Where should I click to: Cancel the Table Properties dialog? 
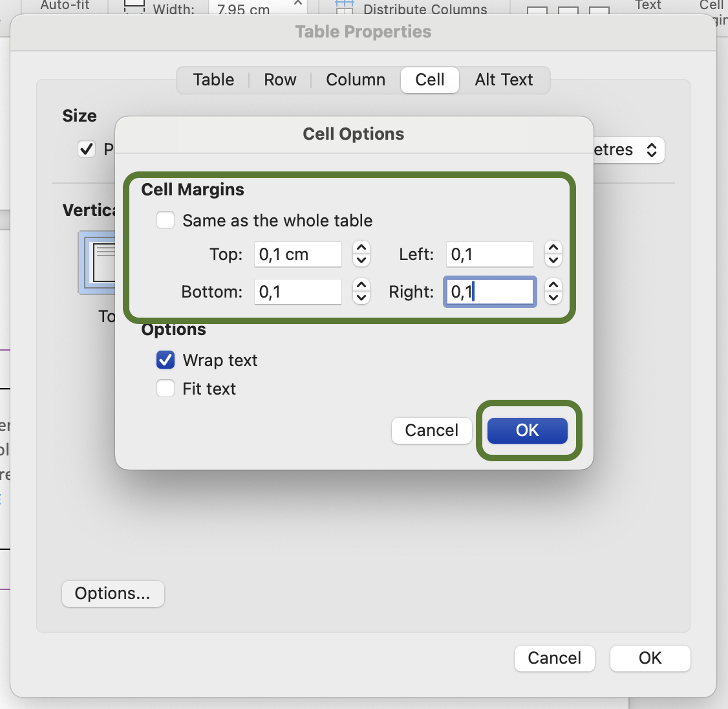554,658
